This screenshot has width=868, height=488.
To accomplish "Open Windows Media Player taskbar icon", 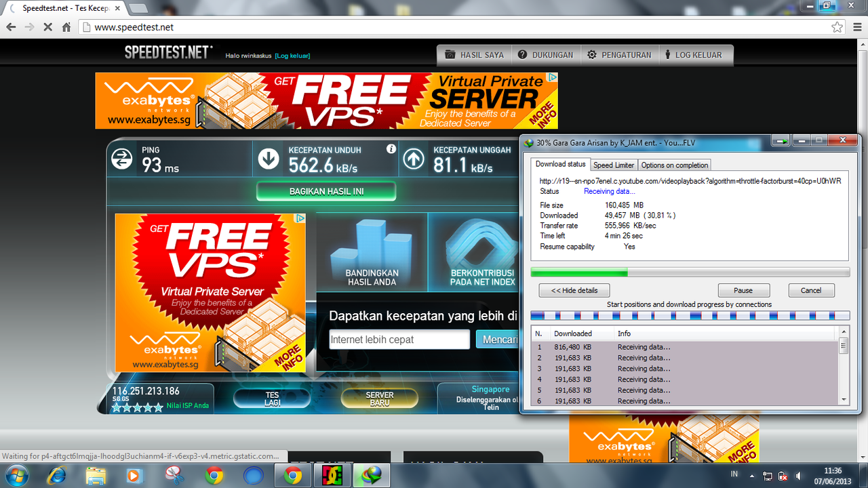I will (x=134, y=476).
